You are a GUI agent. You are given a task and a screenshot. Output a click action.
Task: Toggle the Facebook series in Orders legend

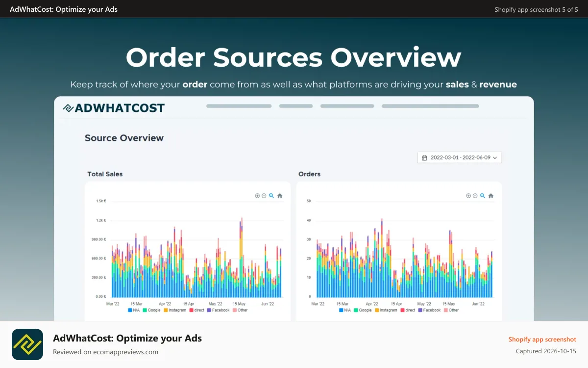[429, 310]
